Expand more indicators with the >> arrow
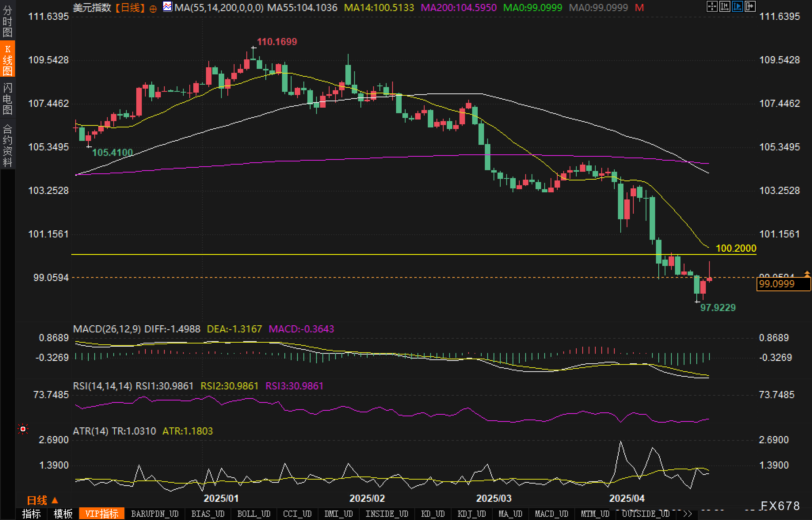Image resolution: width=812 pixels, height=520 pixels. [687, 514]
